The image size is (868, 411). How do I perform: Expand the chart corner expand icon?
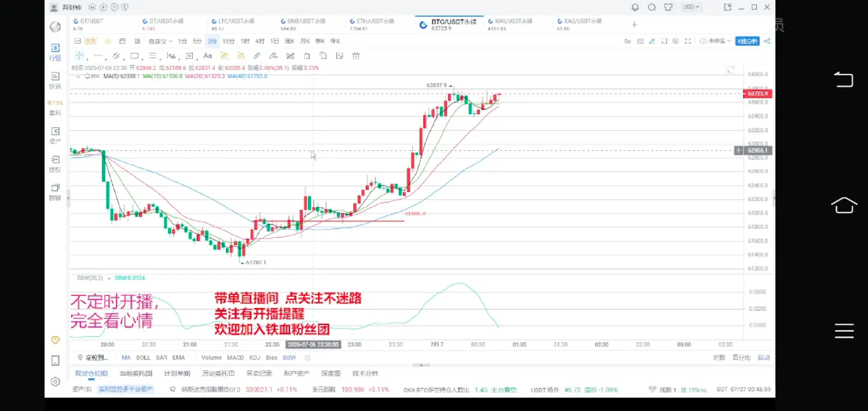(731, 69)
